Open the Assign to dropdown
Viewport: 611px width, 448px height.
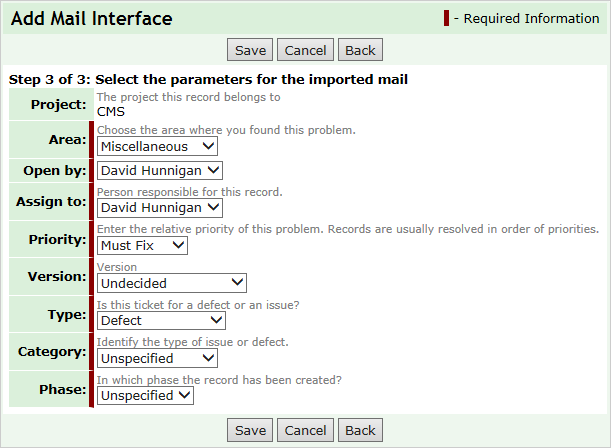coord(160,208)
